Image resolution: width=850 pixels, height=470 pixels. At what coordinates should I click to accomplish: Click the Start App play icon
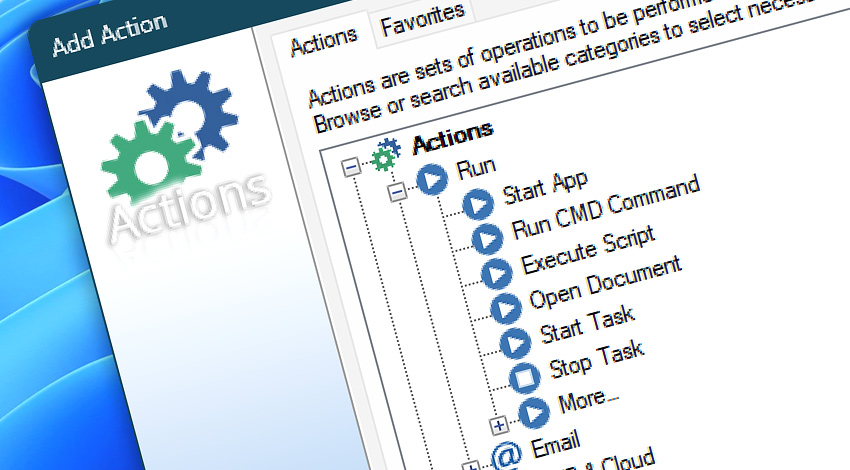478,204
